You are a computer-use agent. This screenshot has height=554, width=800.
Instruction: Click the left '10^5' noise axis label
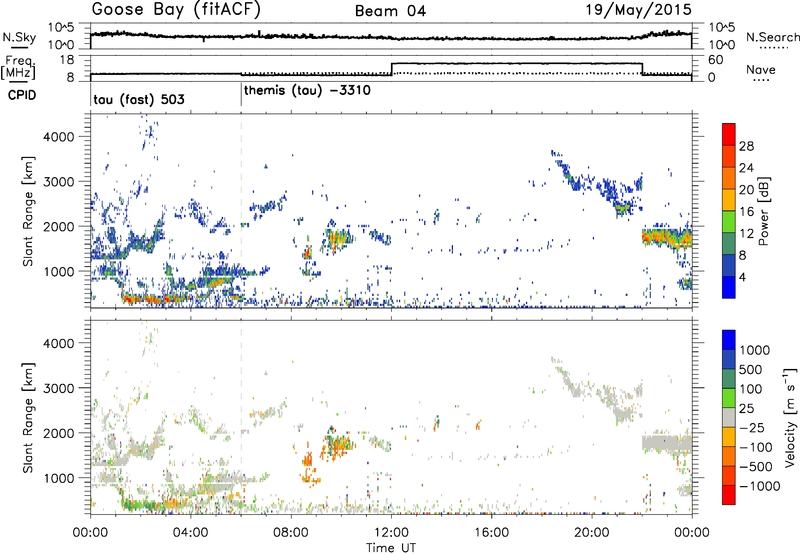point(61,28)
